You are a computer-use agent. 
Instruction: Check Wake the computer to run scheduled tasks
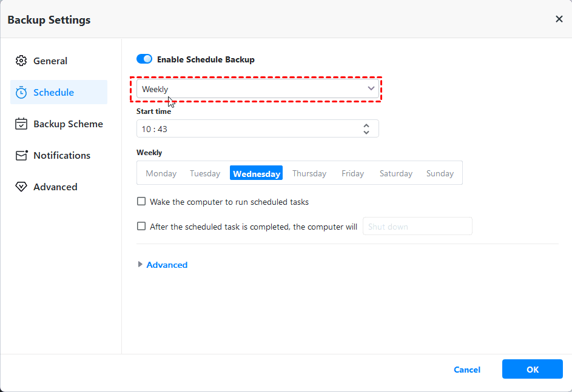[141, 202]
